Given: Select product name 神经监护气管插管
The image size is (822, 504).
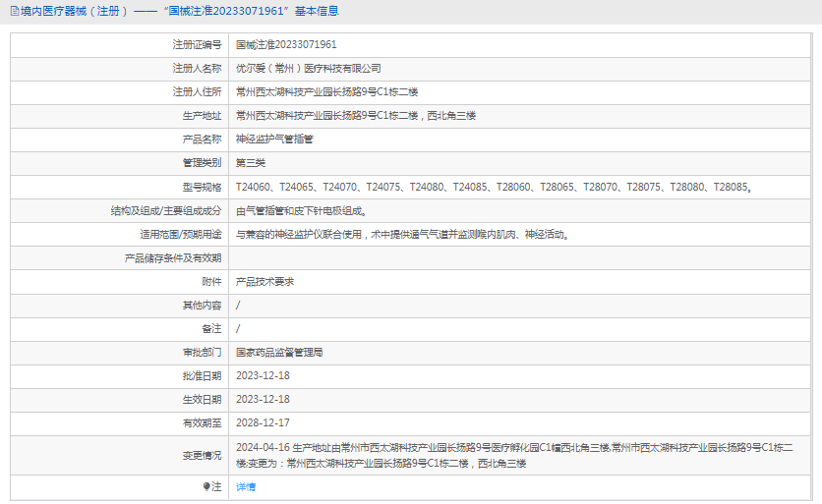Looking at the screenshot, I should pyautogui.click(x=274, y=139).
